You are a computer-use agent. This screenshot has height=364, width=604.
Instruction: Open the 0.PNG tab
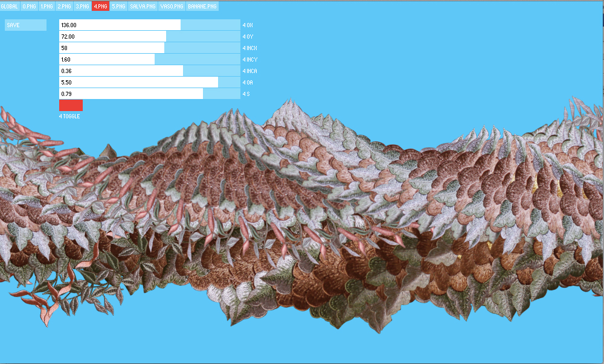(x=29, y=7)
